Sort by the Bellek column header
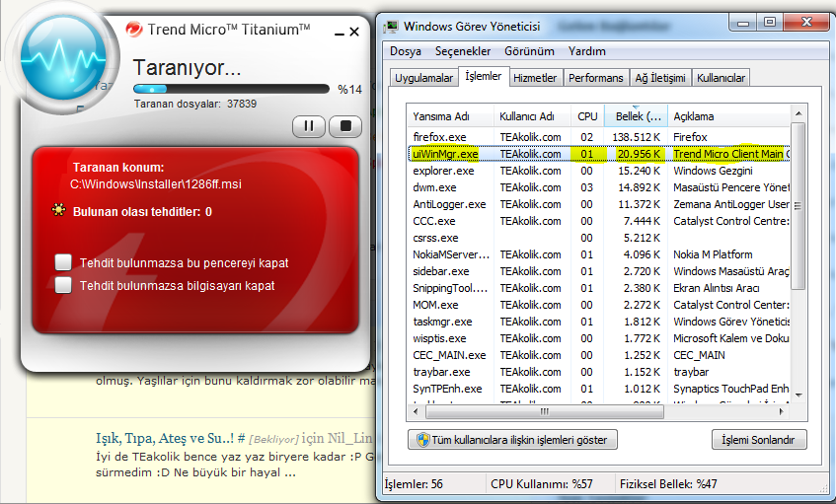 636,116
